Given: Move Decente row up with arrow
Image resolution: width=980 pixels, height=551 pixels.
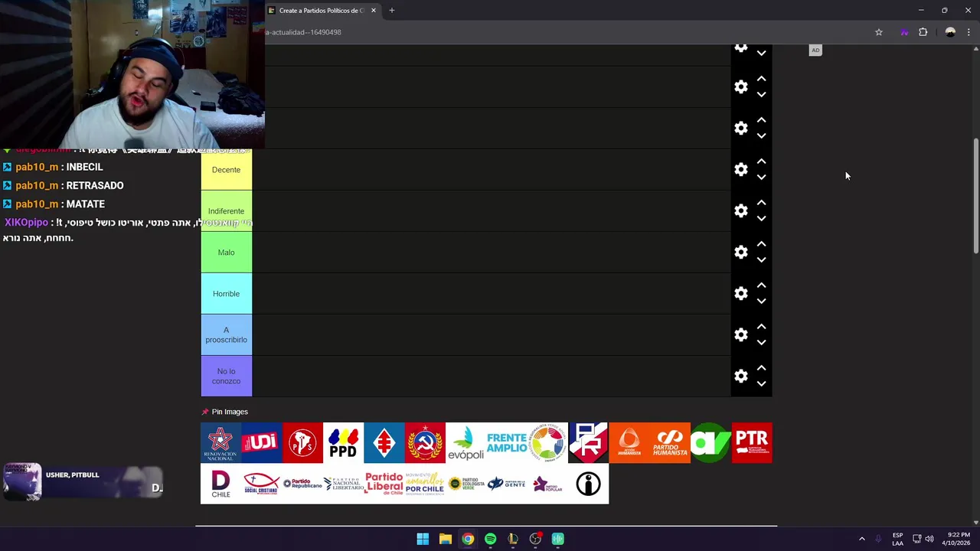Looking at the screenshot, I should [x=761, y=161].
